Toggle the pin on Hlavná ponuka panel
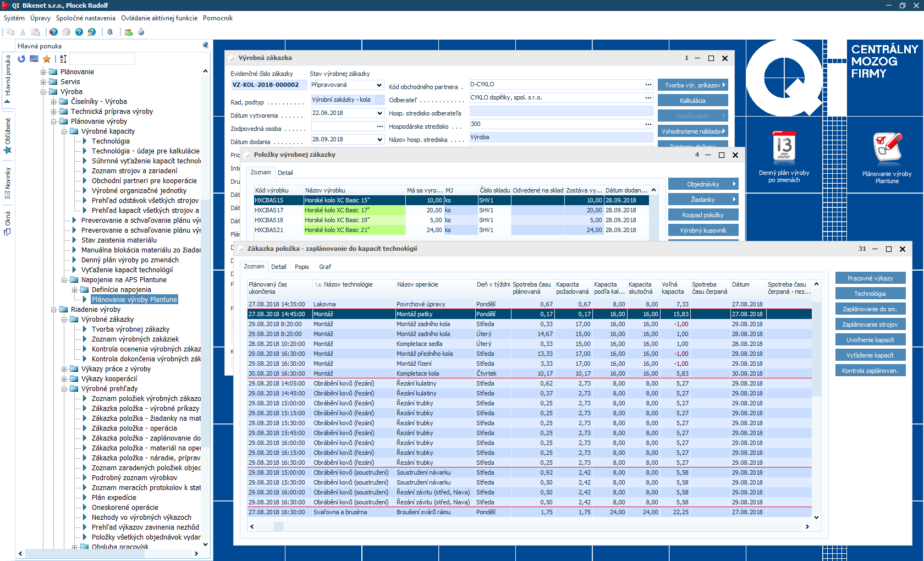This screenshot has width=924, height=561. coord(205,45)
